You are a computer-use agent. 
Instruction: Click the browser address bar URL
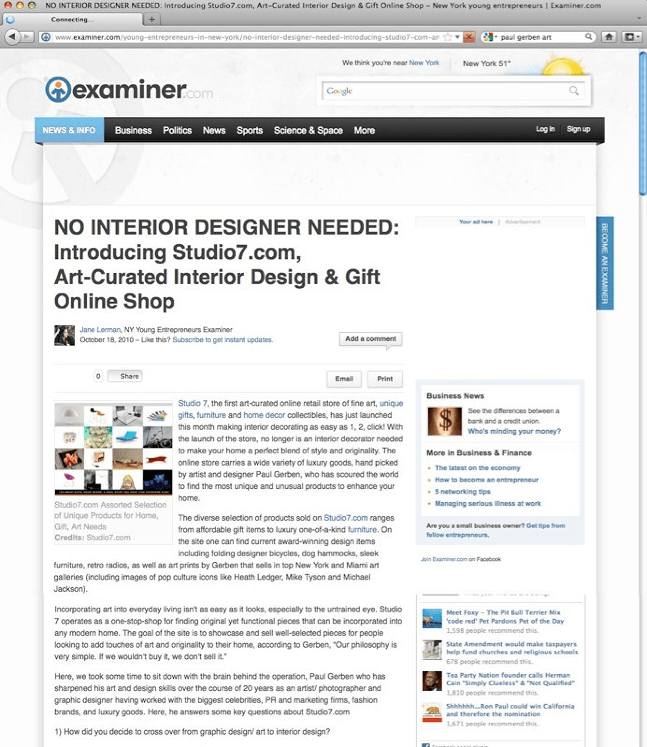(246, 37)
